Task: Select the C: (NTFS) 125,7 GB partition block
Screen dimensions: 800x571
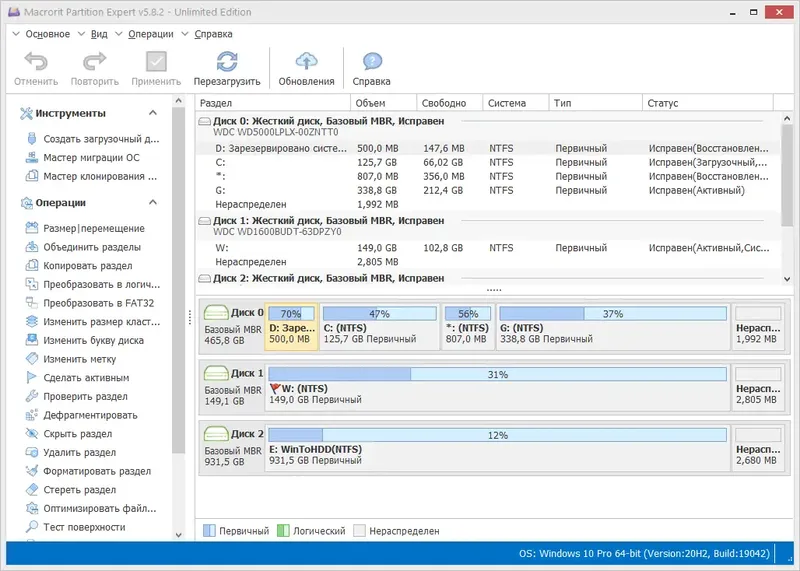Action: tap(380, 327)
